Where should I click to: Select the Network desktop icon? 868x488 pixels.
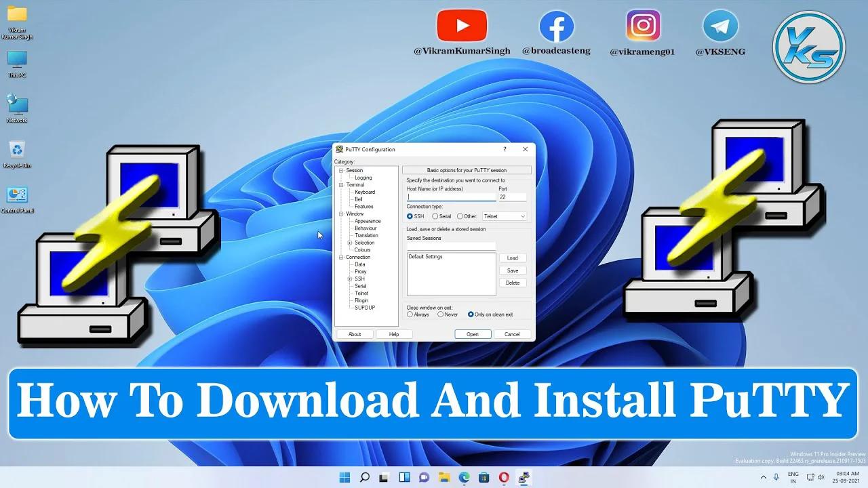click(x=17, y=108)
